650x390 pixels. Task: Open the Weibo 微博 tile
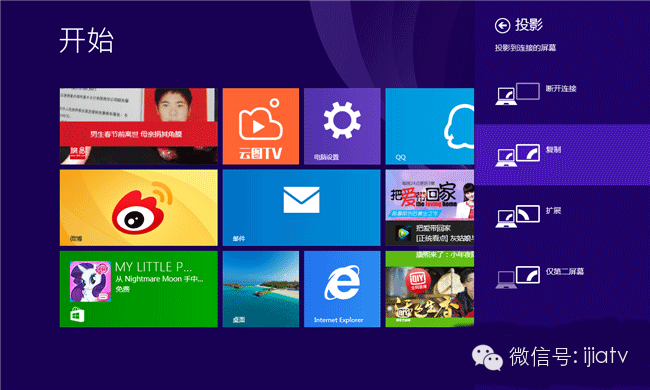coord(138,208)
